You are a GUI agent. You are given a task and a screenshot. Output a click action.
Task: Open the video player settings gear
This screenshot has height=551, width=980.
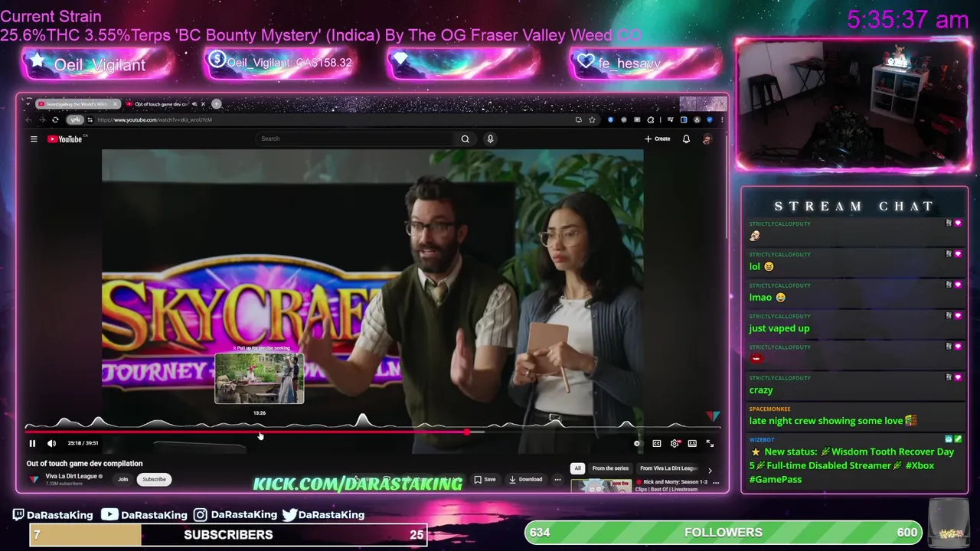click(x=675, y=443)
